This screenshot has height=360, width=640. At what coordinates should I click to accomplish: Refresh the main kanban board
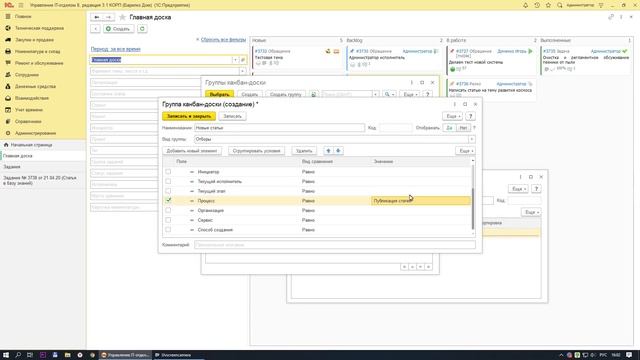pos(142,29)
